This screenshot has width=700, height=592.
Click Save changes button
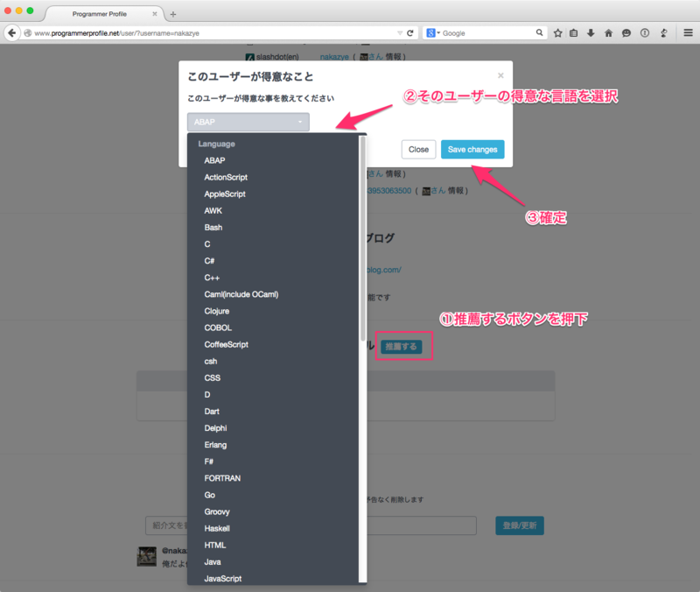(472, 149)
